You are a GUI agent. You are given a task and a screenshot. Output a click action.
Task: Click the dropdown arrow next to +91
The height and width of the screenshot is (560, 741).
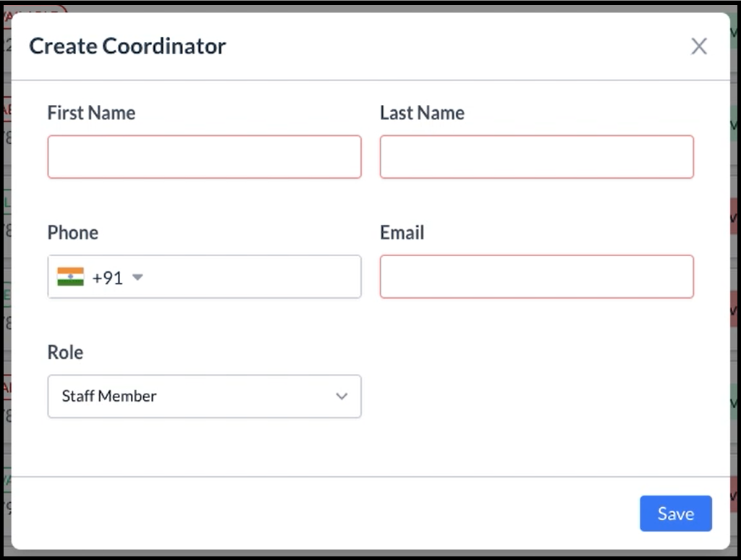click(137, 277)
